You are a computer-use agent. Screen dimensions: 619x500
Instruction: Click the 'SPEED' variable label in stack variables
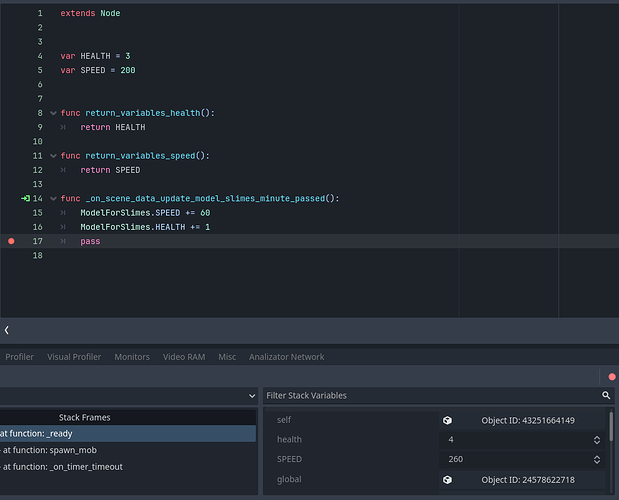pyautogui.click(x=289, y=459)
